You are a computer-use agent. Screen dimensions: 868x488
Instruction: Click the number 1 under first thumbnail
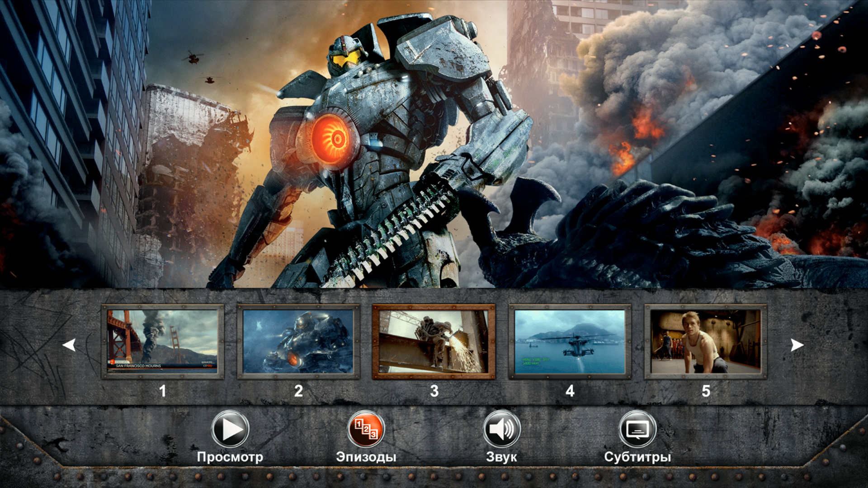[163, 391]
